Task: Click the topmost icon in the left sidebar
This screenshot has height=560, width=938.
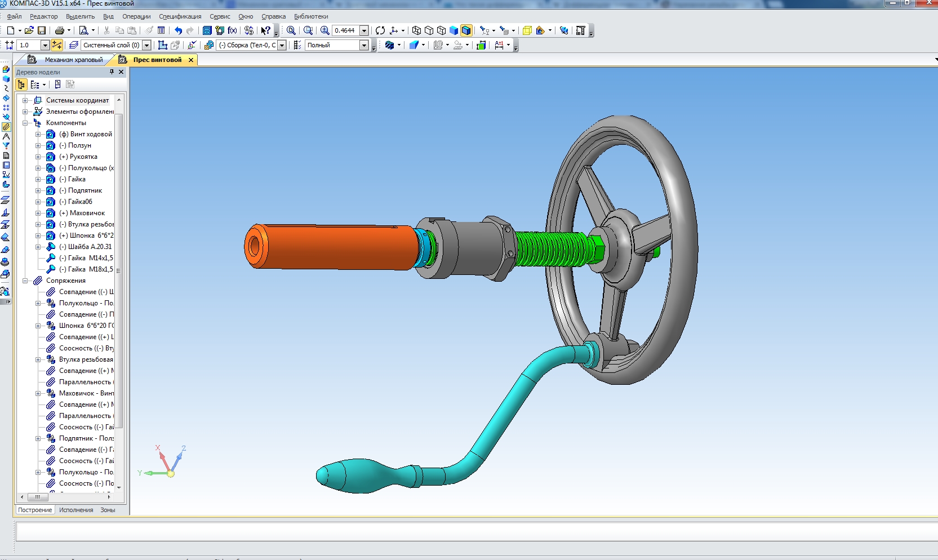Action: point(6,69)
